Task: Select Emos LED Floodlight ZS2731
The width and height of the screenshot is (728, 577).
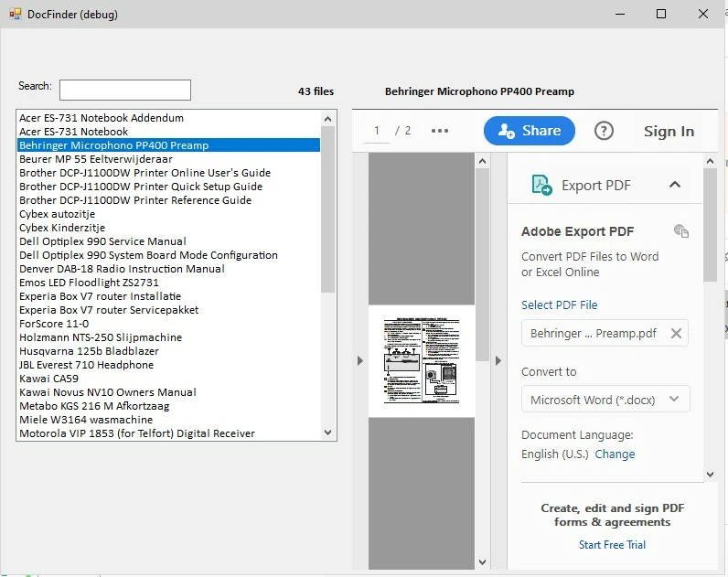Action: click(168, 283)
